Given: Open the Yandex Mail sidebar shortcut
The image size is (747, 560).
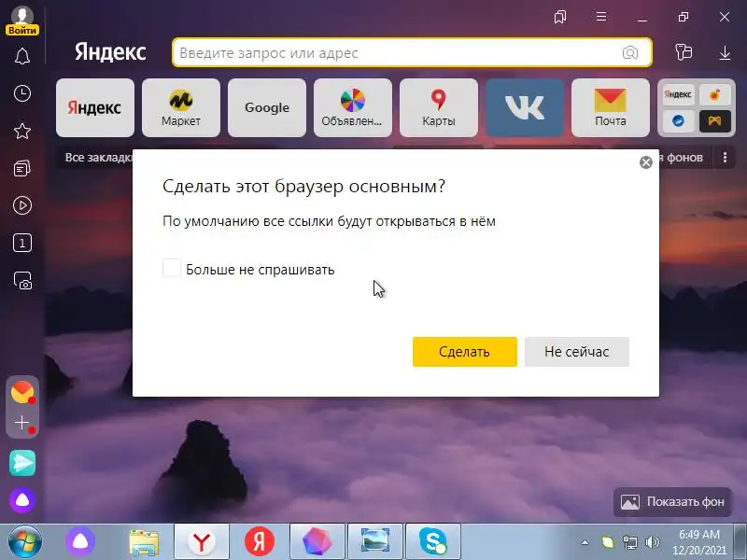Looking at the screenshot, I should (x=21, y=392).
